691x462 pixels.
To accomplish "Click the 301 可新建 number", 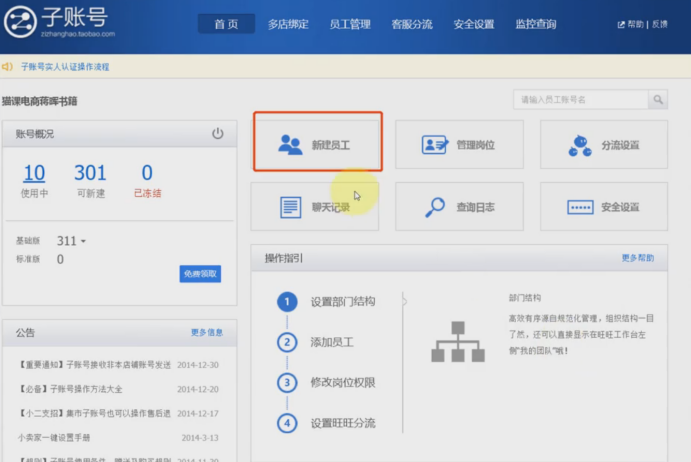I will click(x=90, y=173).
